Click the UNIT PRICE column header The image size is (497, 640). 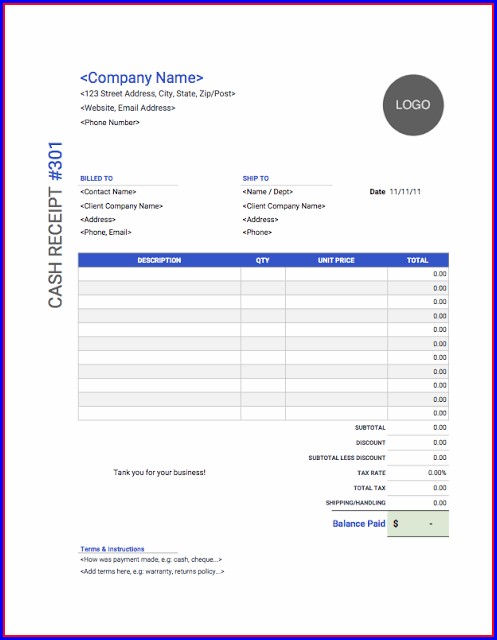tap(336, 260)
